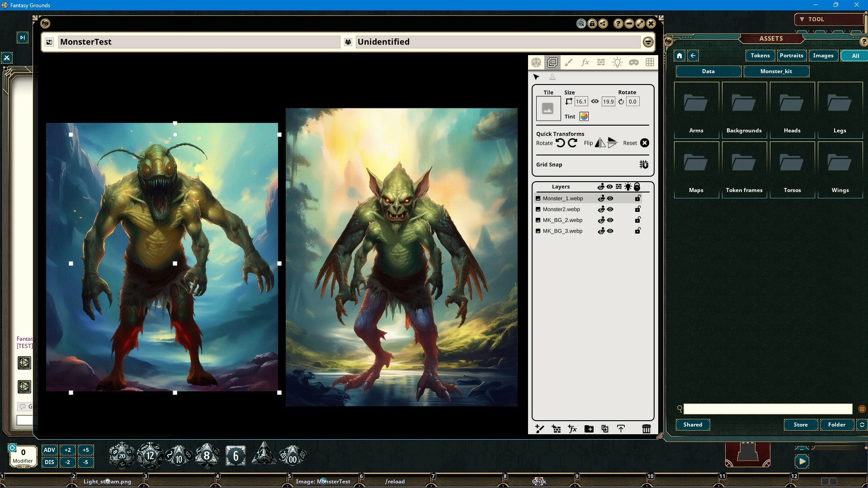Click the Shared button
The height and width of the screenshot is (488, 868).
tap(692, 425)
